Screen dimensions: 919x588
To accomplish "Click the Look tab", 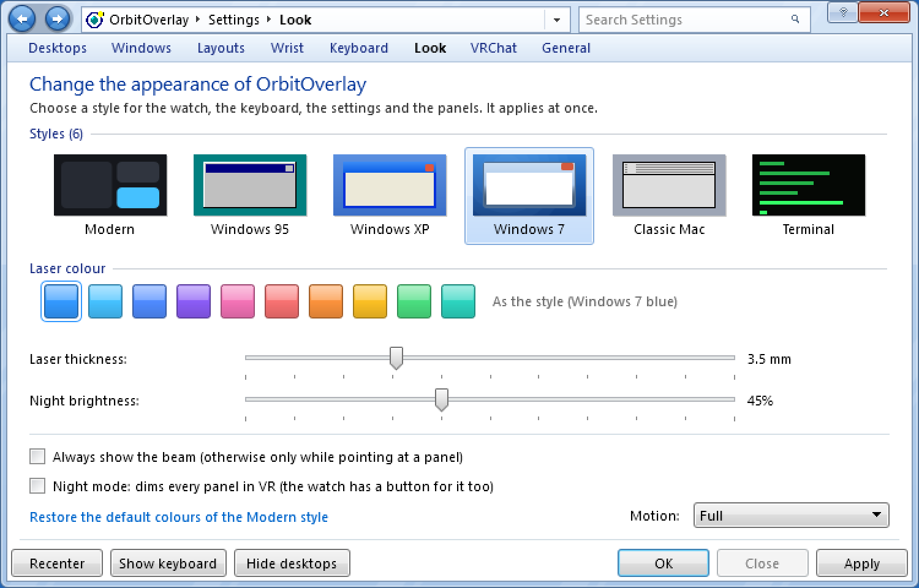I will [x=430, y=48].
